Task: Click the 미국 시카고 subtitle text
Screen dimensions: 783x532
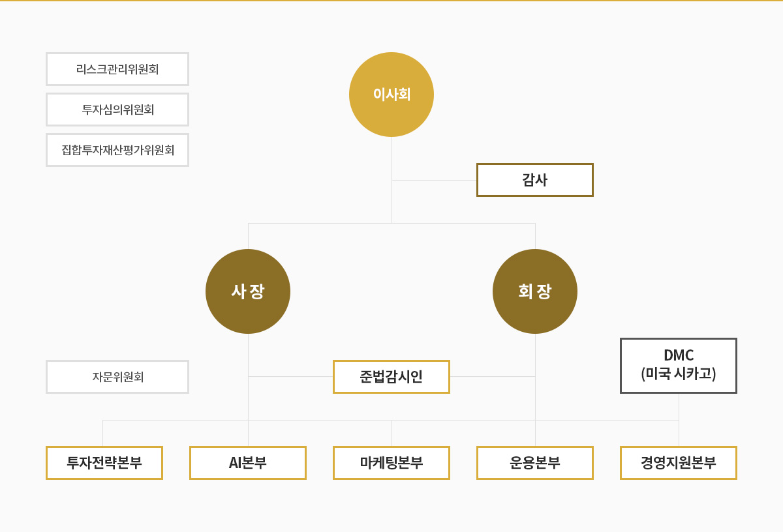Action: 679,374
